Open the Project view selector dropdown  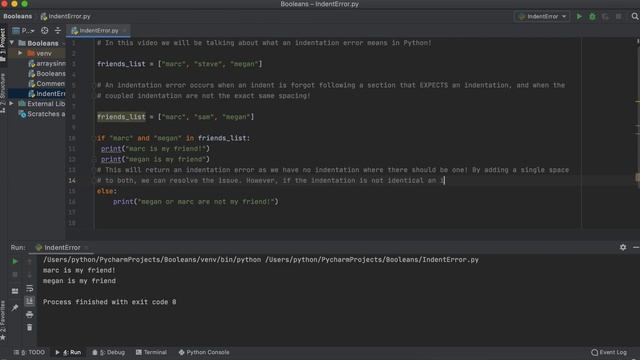point(23,31)
